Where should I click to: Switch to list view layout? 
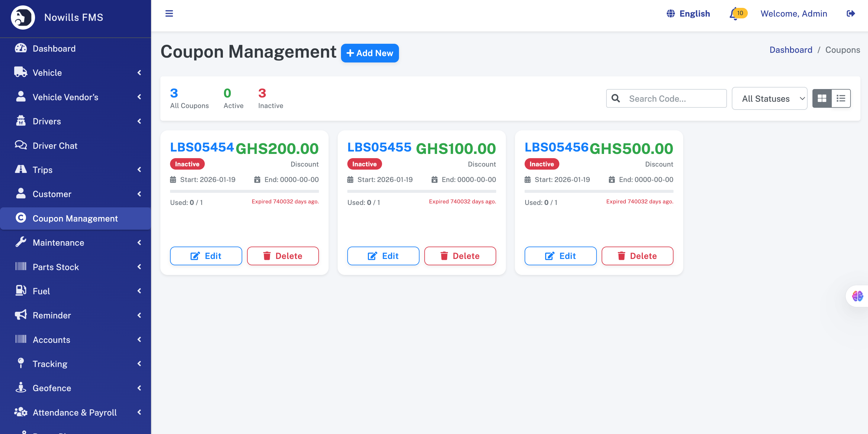841,98
